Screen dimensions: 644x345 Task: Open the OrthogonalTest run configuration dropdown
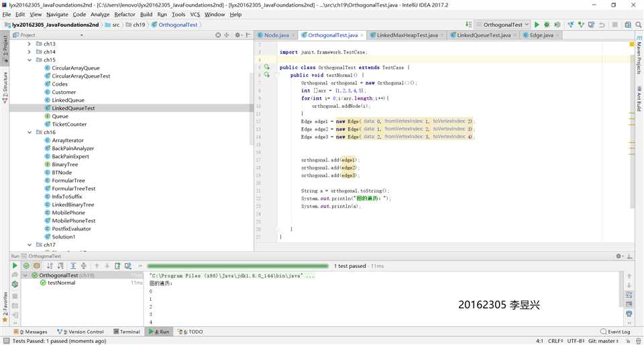click(x=502, y=25)
